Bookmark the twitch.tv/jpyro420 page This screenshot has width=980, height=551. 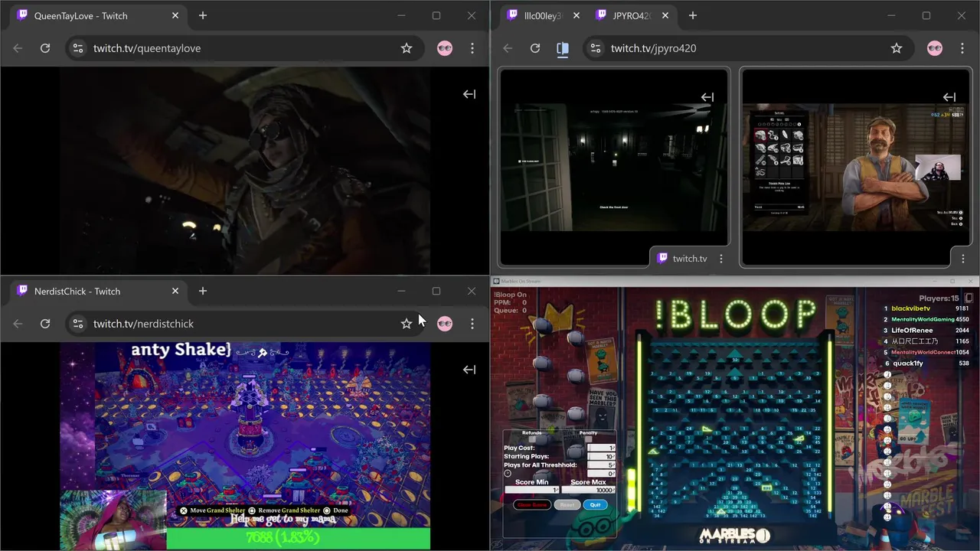point(897,48)
